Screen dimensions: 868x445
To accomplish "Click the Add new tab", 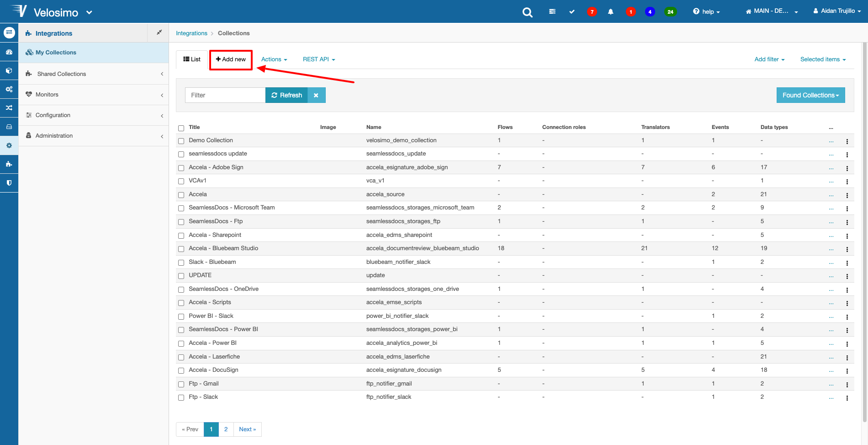I will coord(231,59).
